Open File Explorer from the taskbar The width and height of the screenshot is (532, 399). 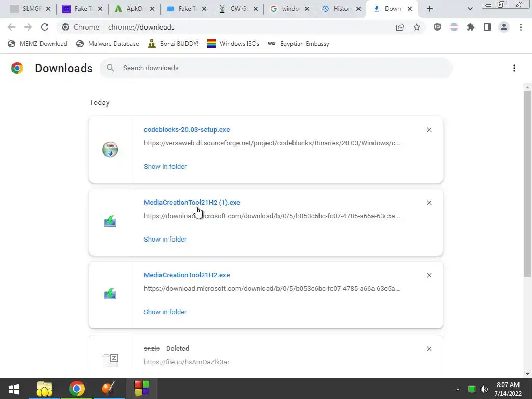point(45,389)
